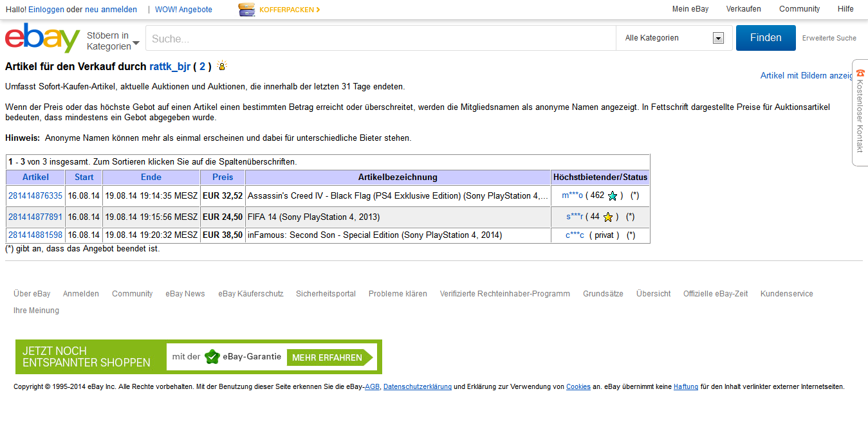868x425 pixels.
Task: Sort by the Artikel column header
Action: click(x=35, y=177)
